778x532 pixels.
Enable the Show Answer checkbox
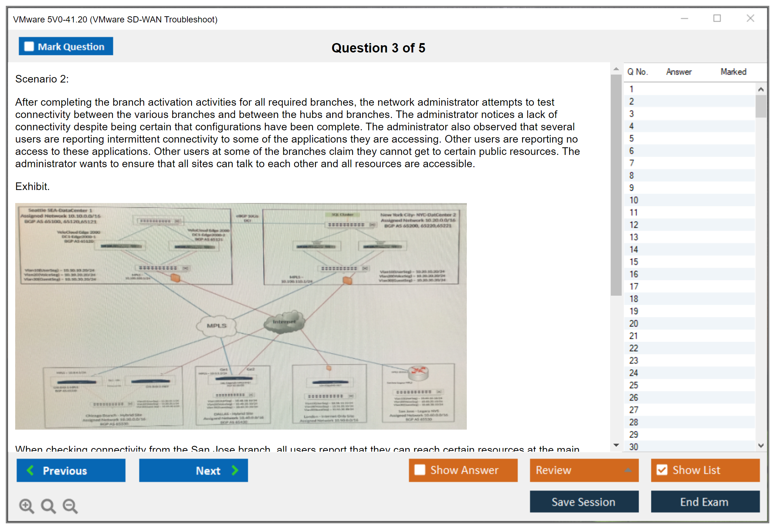point(420,470)
